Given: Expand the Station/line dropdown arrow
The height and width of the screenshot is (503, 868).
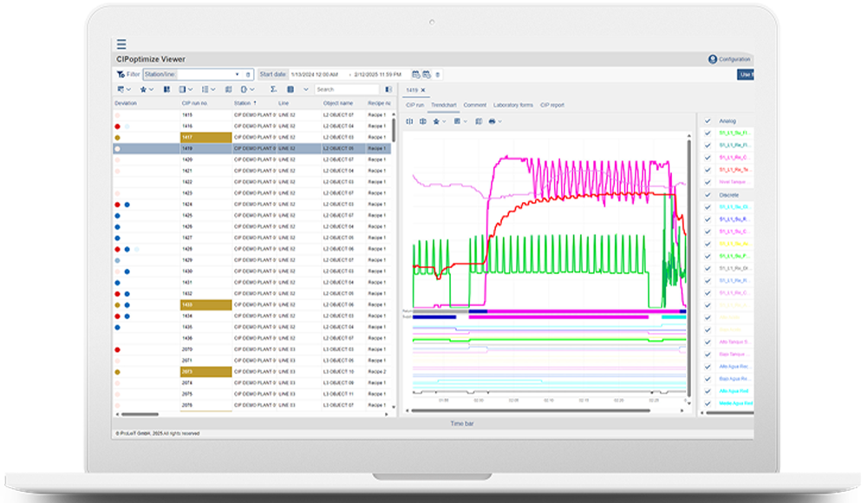Looking at the screenshot, I should coord(237,75).
